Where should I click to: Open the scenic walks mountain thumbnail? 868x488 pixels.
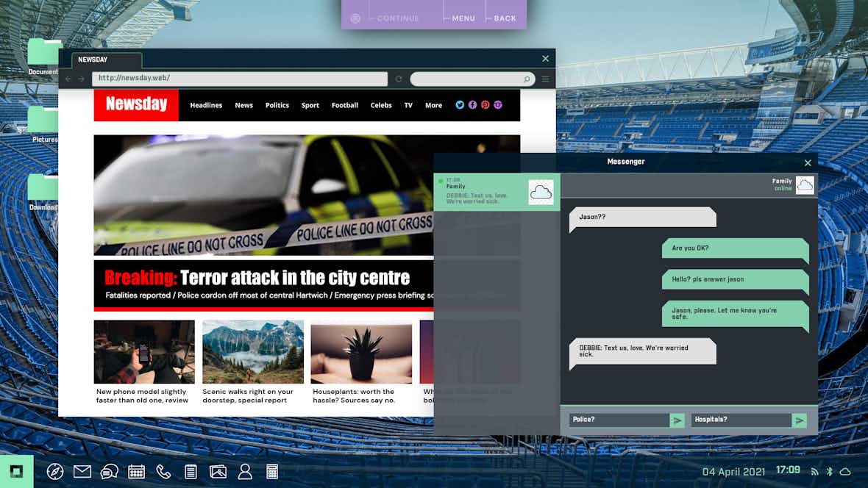pos(253,352)
